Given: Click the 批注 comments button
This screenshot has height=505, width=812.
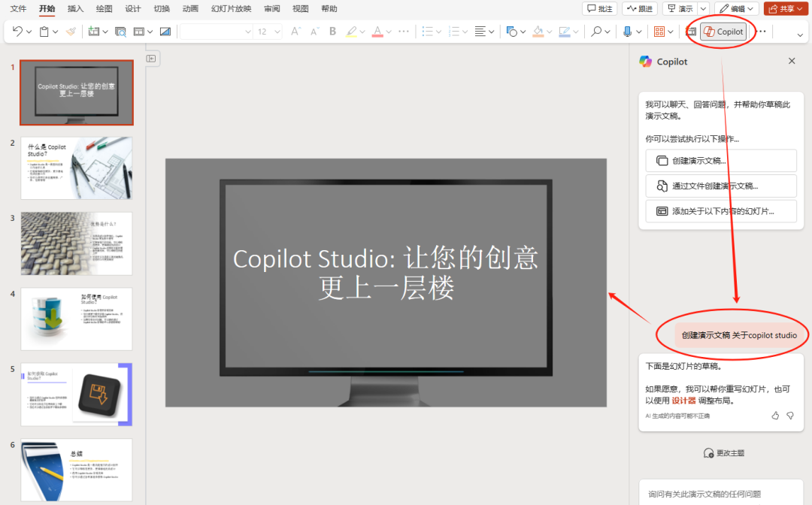Looking at the screenshot, I should [x=600, y=9].
